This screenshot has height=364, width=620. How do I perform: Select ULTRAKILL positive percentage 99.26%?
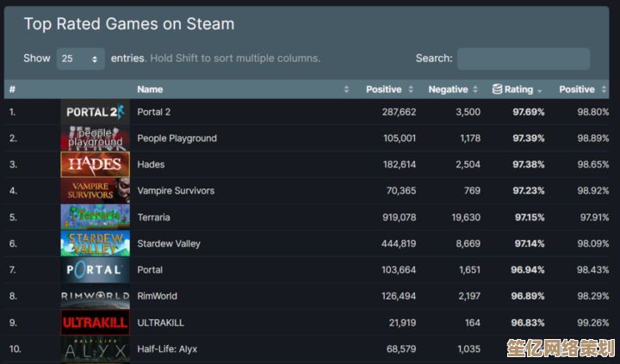pos(593,323)
